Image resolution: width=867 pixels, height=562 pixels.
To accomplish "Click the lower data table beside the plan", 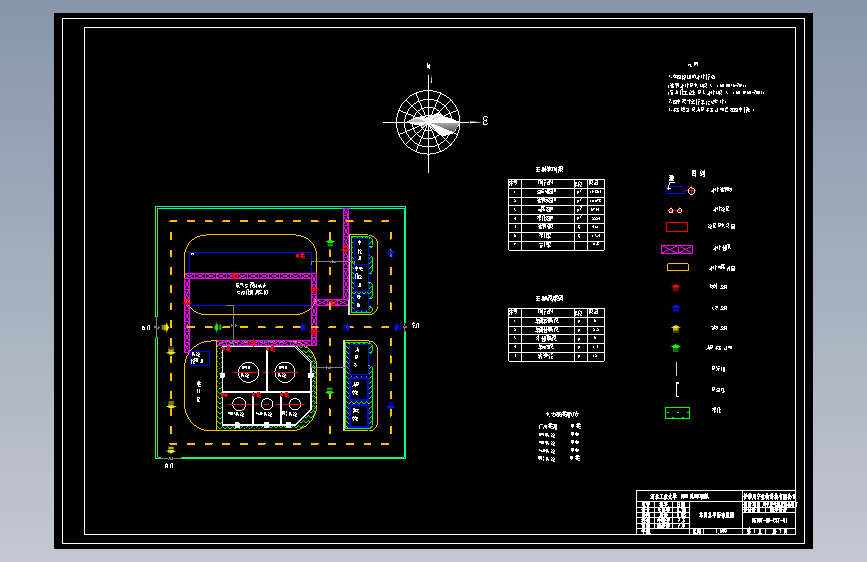I will click(556, 335).
